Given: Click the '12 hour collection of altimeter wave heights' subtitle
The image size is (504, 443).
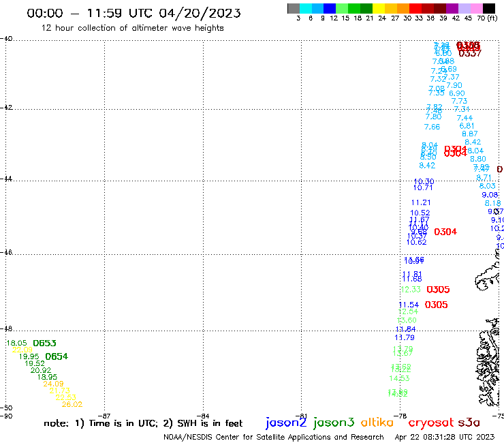Looking at the screenshot, I should coord(132,28).
